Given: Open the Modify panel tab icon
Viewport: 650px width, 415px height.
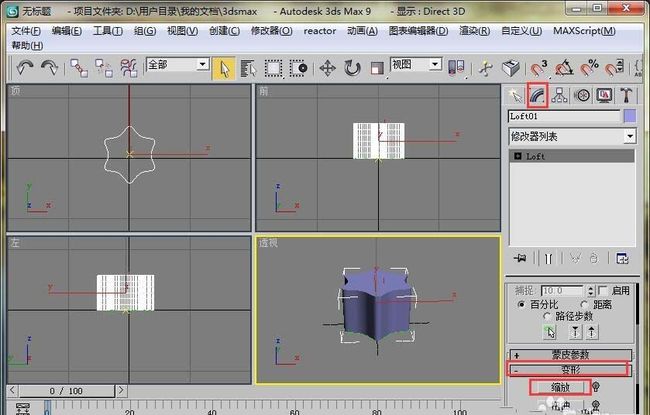Looking at the screenshot, I should point(537,95).
